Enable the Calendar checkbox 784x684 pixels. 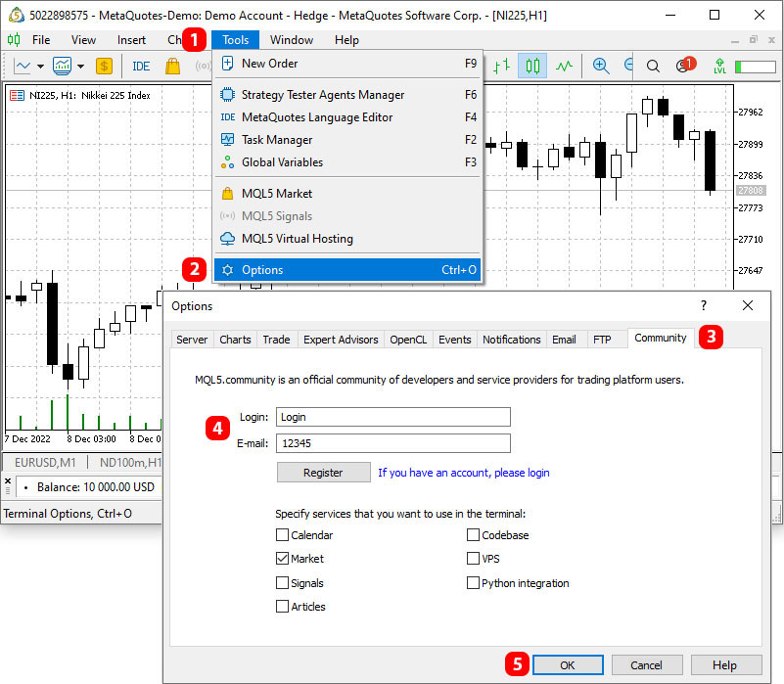283,535
